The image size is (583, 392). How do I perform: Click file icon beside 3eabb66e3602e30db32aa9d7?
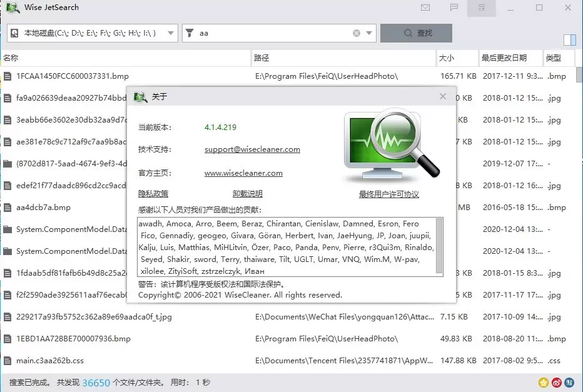tap(8, 121)
